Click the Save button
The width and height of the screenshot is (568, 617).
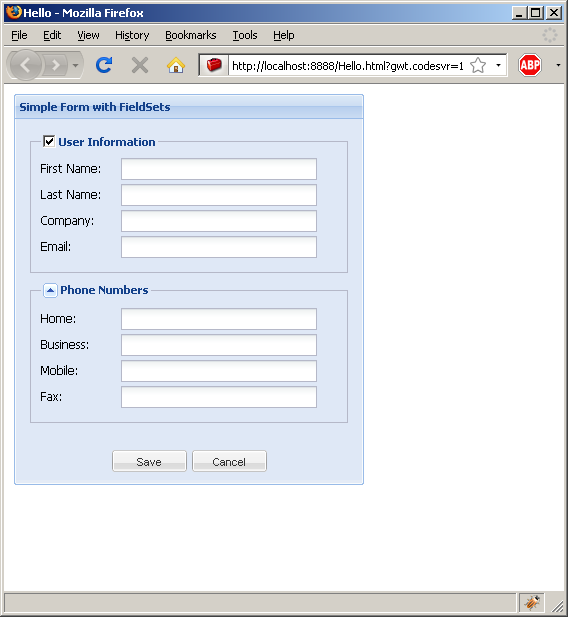[x=149, y=461]
